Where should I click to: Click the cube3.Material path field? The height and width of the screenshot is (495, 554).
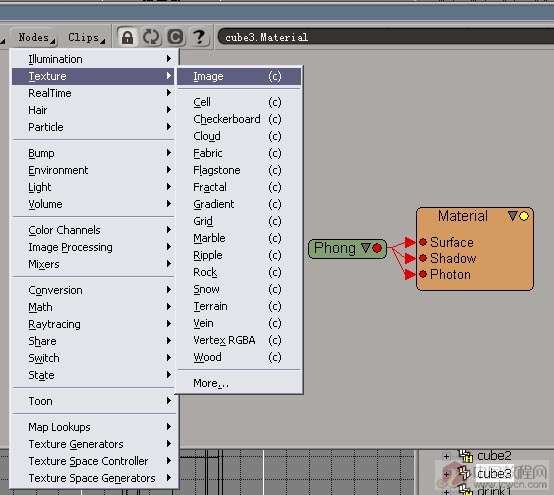(385, 37)
